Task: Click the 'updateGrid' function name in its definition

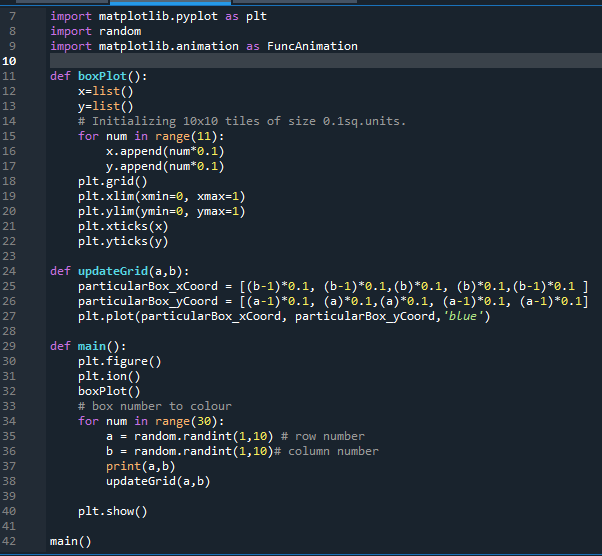Action: 113,271
